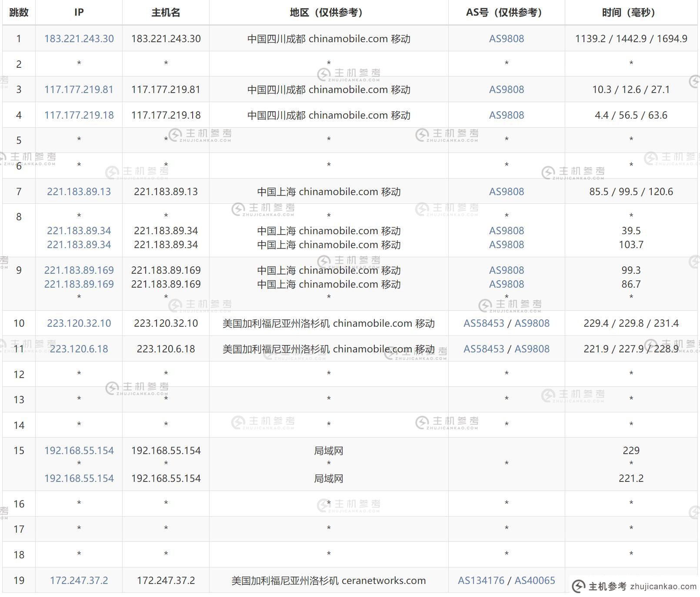Open the 192.168.55.154 IP link with time 221.2
The image size is (700, 597).
[79, 478]
